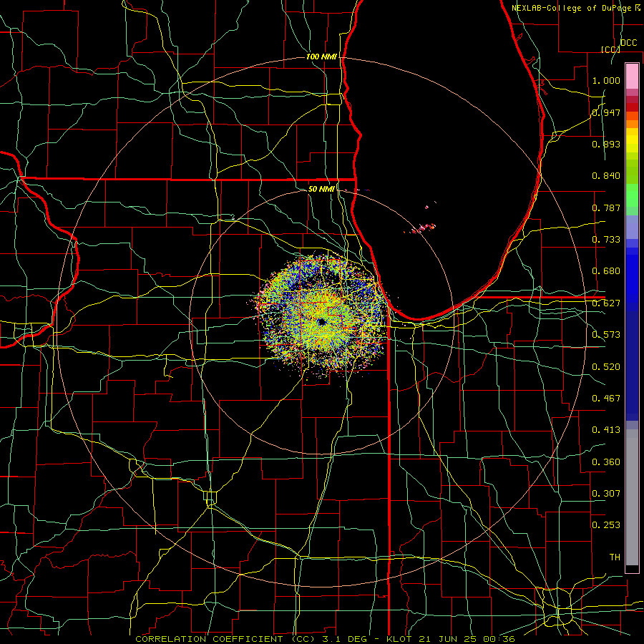Click the DCC label above the color bar
This screenshot has height=644, width=644.
[628, 43]
